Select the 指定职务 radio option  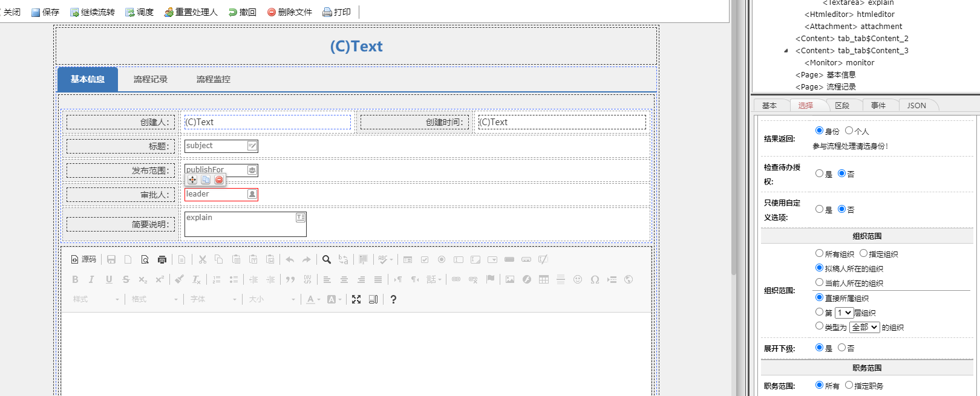click(849, 385)
